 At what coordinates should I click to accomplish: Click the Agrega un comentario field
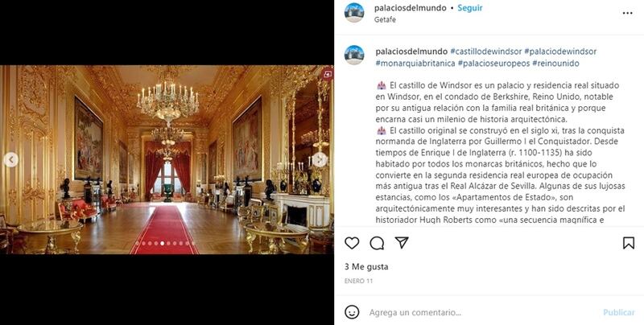point(482,312)
